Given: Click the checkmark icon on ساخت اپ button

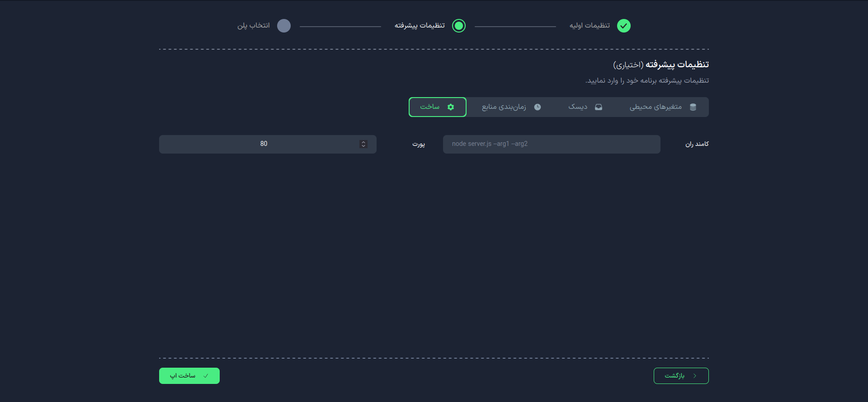Looking at the screenshot, I should (206, 376).
